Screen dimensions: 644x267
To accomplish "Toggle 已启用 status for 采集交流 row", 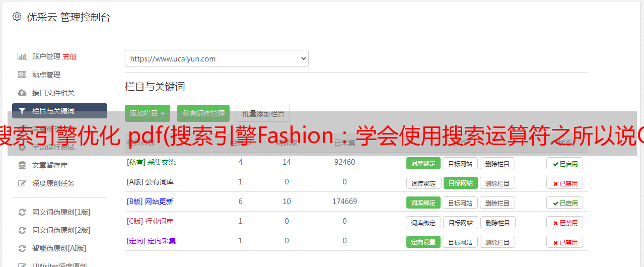I will click(x=565, y=163).
